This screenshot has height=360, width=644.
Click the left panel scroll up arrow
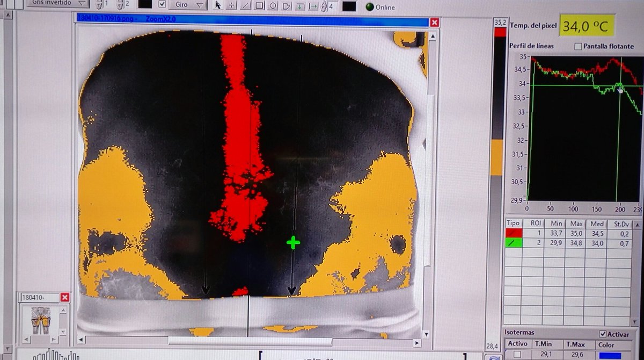tap(8, 16)
